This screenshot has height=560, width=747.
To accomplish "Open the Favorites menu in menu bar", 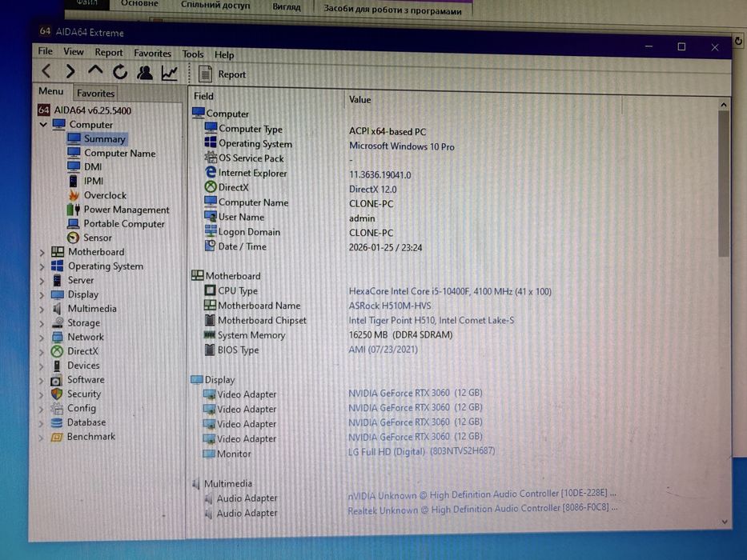I will (152, 53).
